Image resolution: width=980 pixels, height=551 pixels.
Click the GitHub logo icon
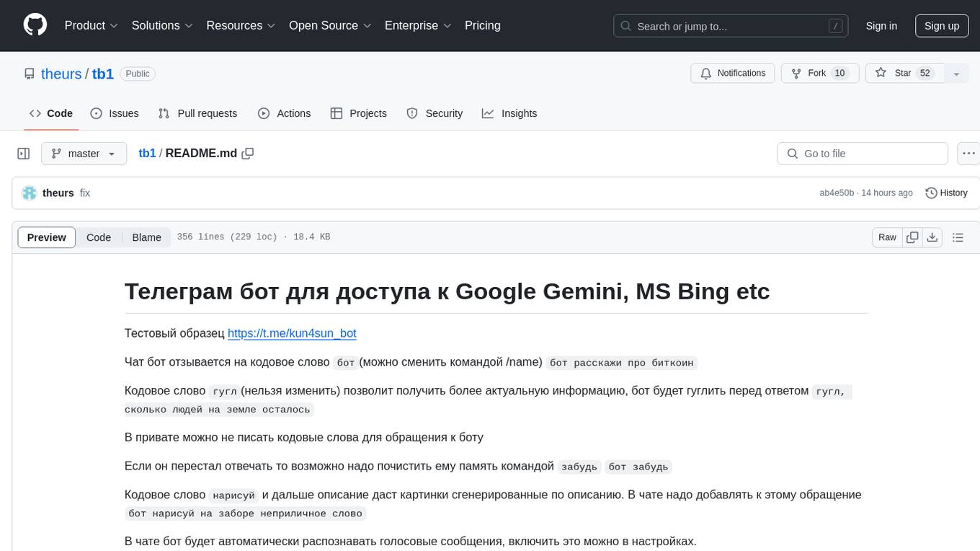35,25
